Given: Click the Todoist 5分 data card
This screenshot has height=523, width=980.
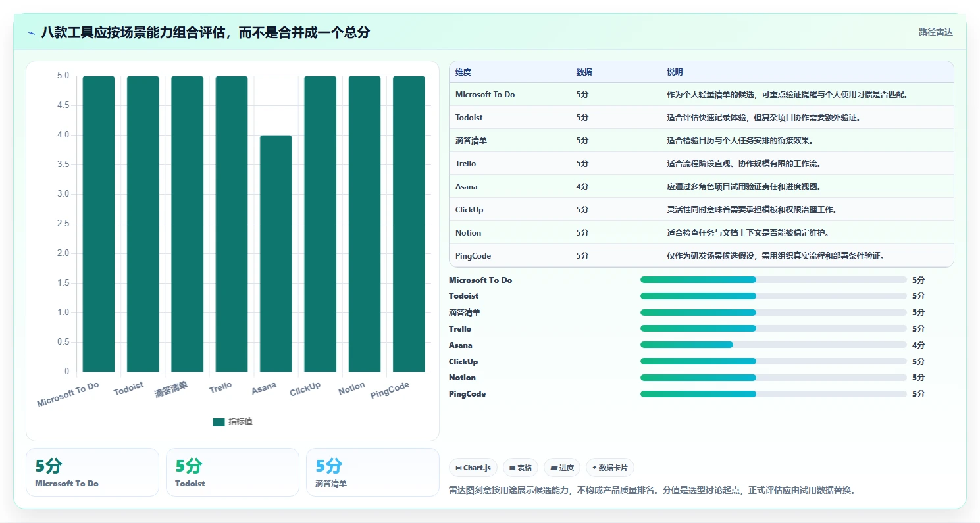Looking at the screenshot, I should [232, 472].
